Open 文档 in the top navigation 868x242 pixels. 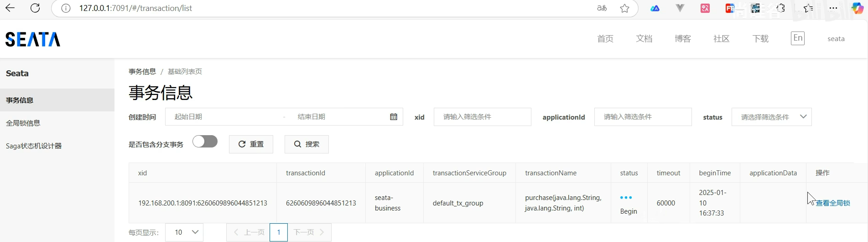644,39
